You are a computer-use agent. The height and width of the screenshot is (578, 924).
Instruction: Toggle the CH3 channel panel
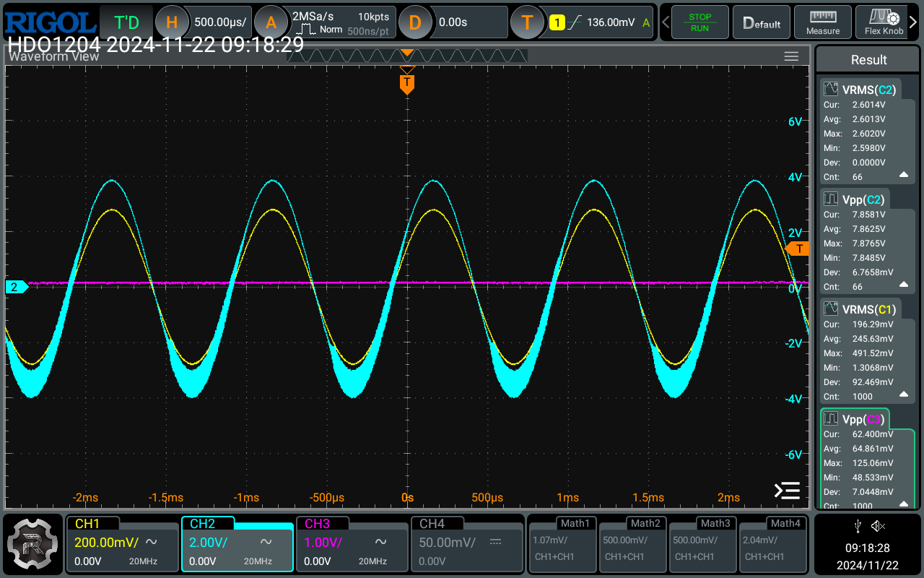coord(352,543)
